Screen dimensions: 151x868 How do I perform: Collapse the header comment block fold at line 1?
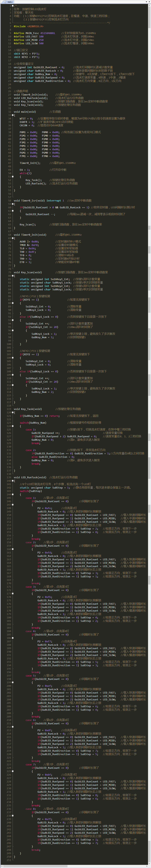[13, 6]
